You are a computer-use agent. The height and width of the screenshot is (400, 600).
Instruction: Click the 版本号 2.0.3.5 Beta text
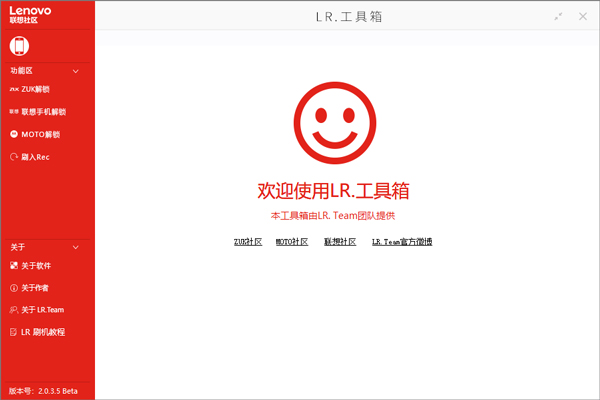43,391
